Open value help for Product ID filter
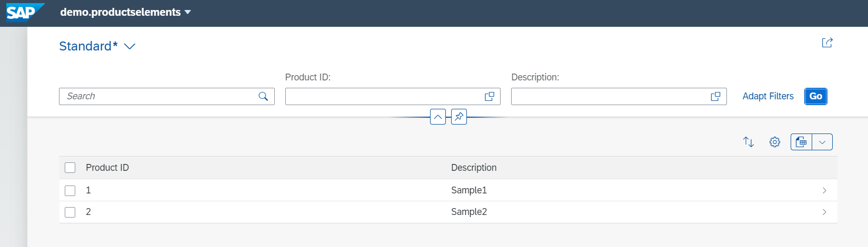868x247 pixels. pos(490,97)
